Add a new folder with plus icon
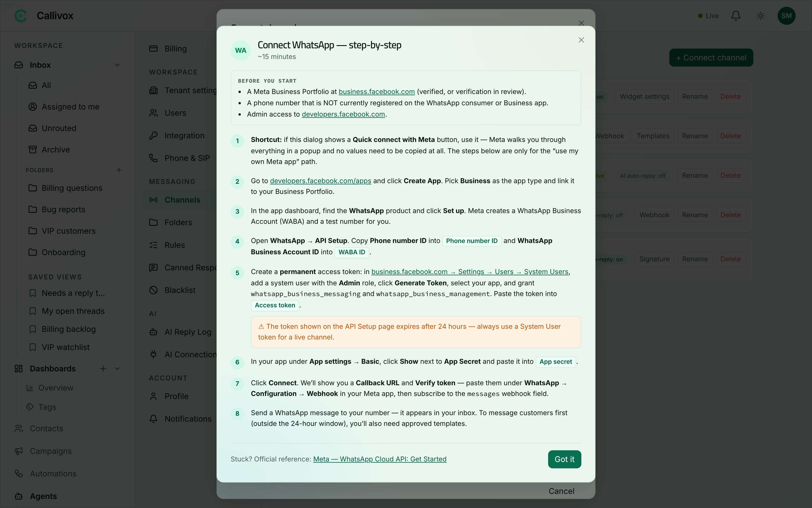The width and height of the screenshot is (812, 508). [x=119, y=170]
